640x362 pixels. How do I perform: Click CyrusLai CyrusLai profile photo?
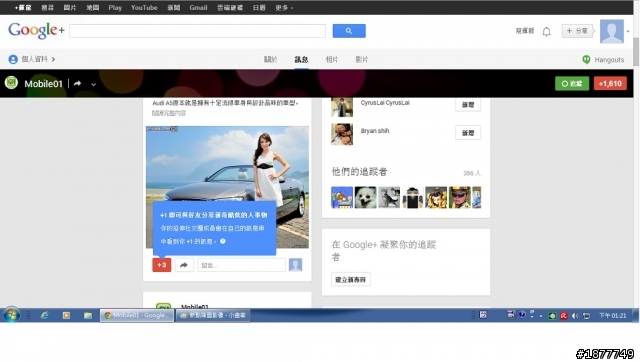(342, 107)
